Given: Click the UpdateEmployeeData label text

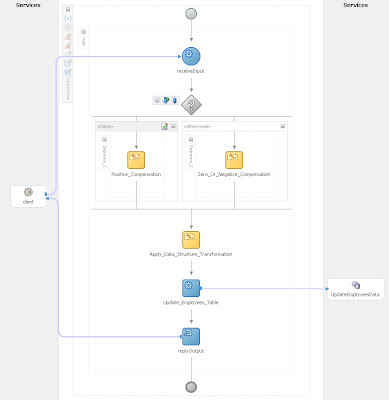Looking at the screenshot, I should pyautogui.click(x=355, y=295).
